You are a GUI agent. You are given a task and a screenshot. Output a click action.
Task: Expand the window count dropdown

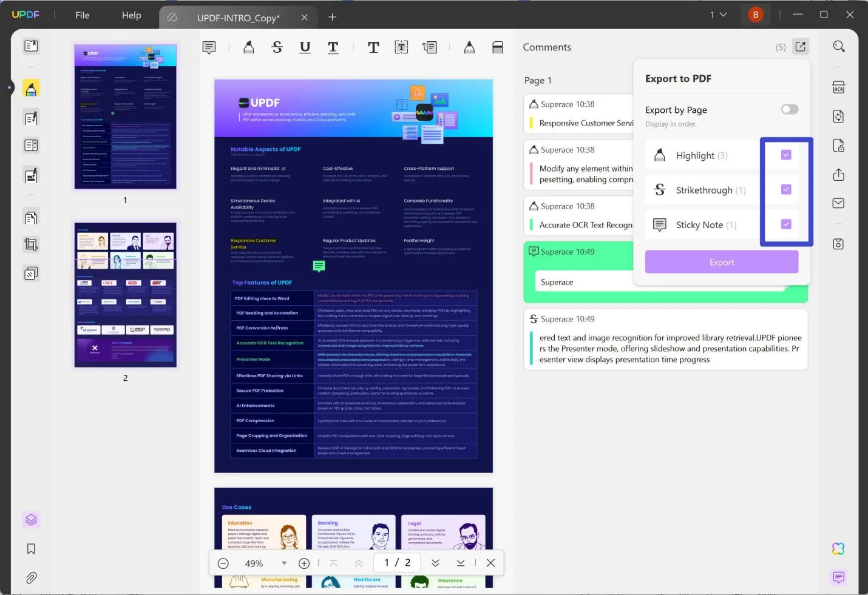718,15
